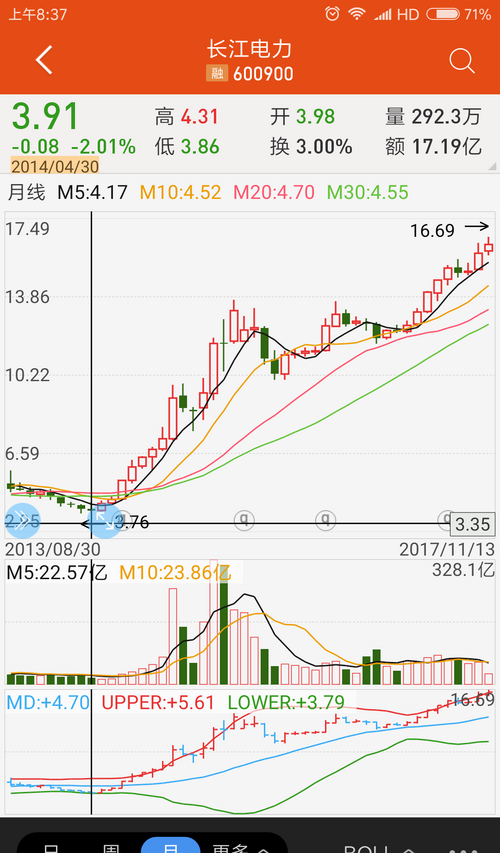Select the monthly 月 chart tab
The image size is (500, 853).
coord(170,846)
